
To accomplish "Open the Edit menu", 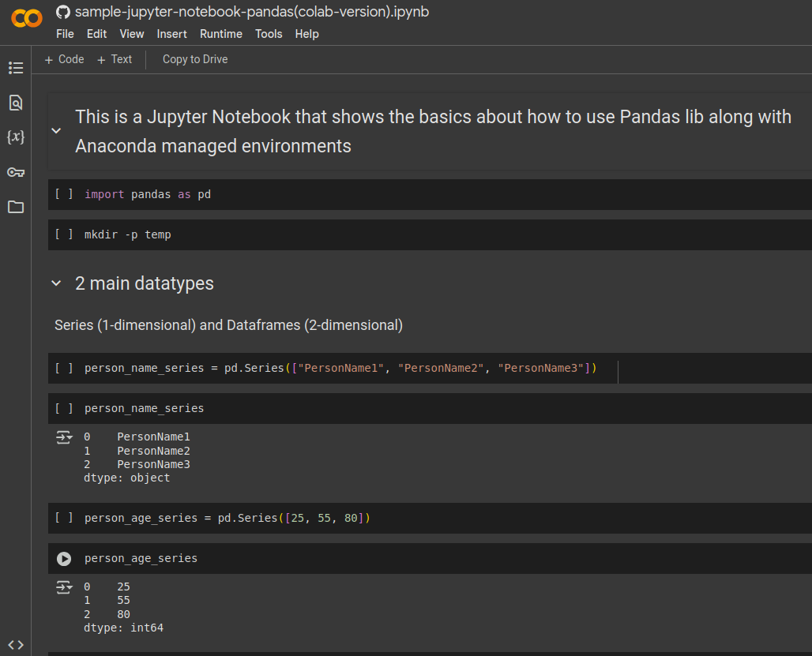I will (x=97, y=34).
